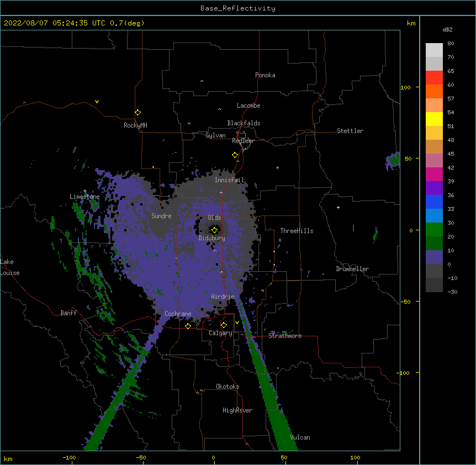476x465 pixels.
Task: Click the RedDeer city label
Action: point(243,141)
